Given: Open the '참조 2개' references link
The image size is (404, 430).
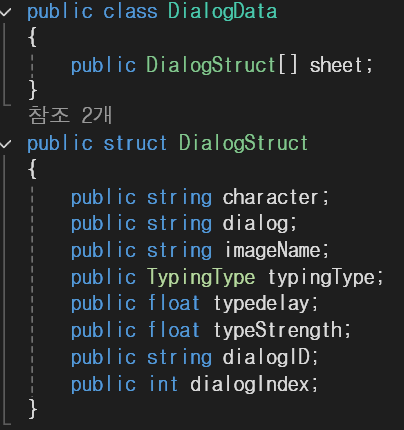Looking at the screenshot, I should tap(70, 115).
